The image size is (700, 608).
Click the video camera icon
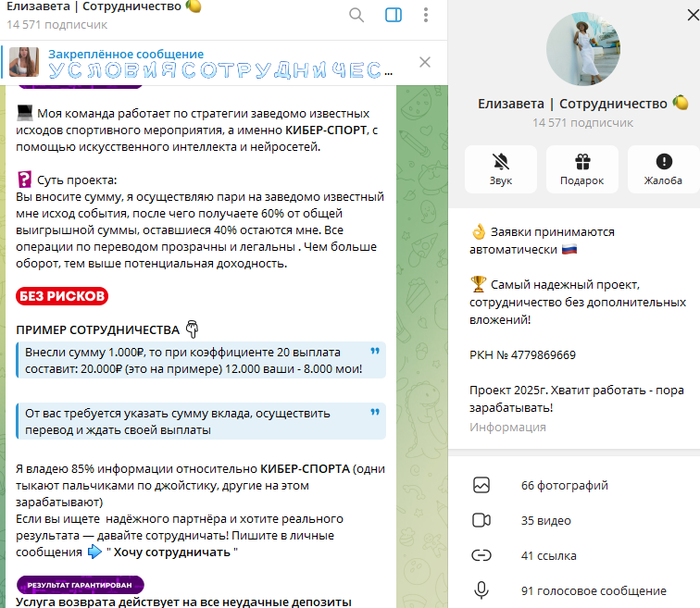(x=481, y=521)
